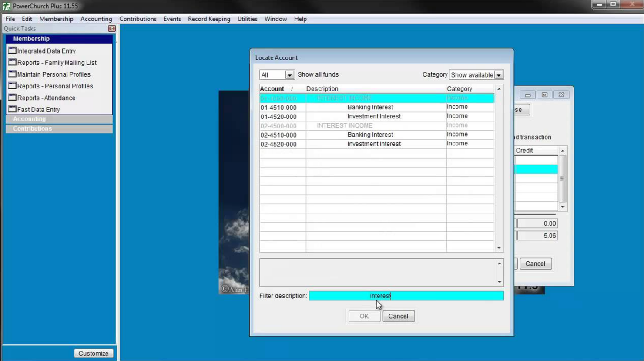Collapse the Membership section header in Quick Tasks
644x361 pixels.
(59, 39)
